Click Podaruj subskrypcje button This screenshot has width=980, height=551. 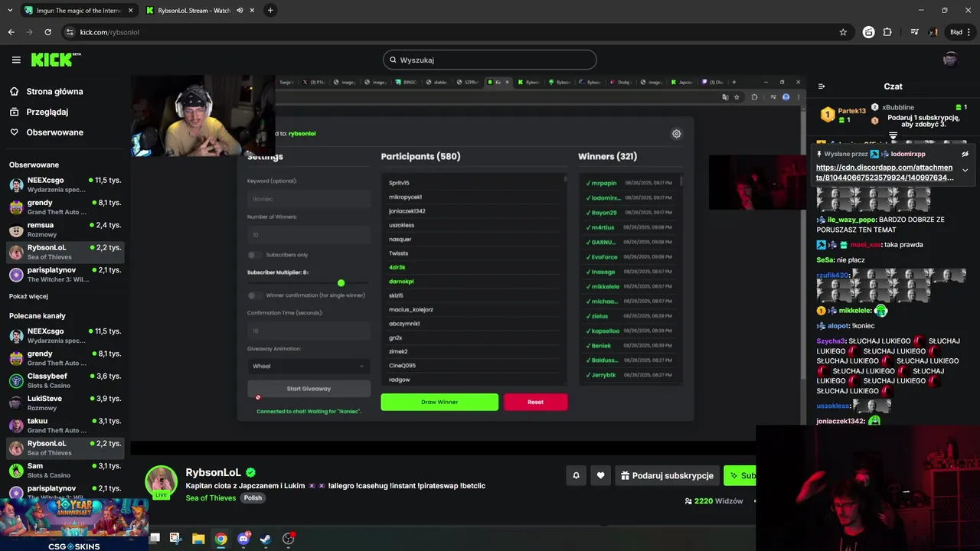(667, 475)
